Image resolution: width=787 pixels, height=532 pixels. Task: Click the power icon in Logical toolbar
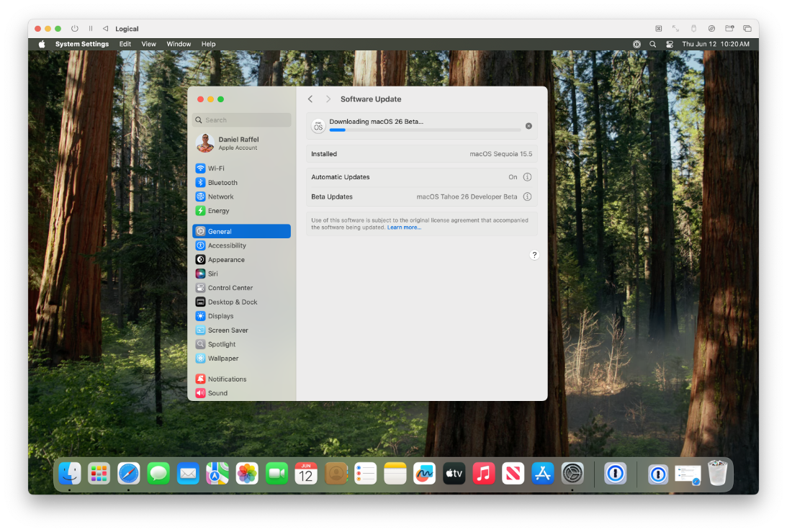point(75,29)
